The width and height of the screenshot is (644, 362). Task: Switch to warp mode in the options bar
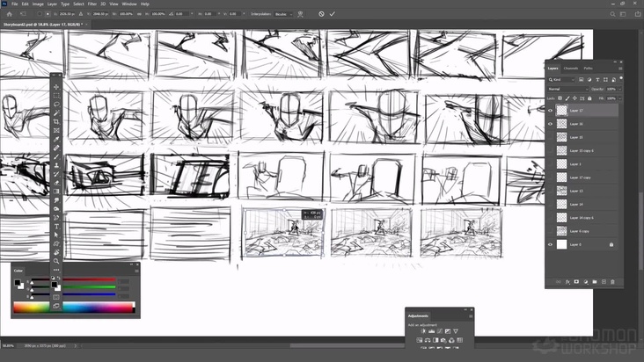tap(300, 14)
